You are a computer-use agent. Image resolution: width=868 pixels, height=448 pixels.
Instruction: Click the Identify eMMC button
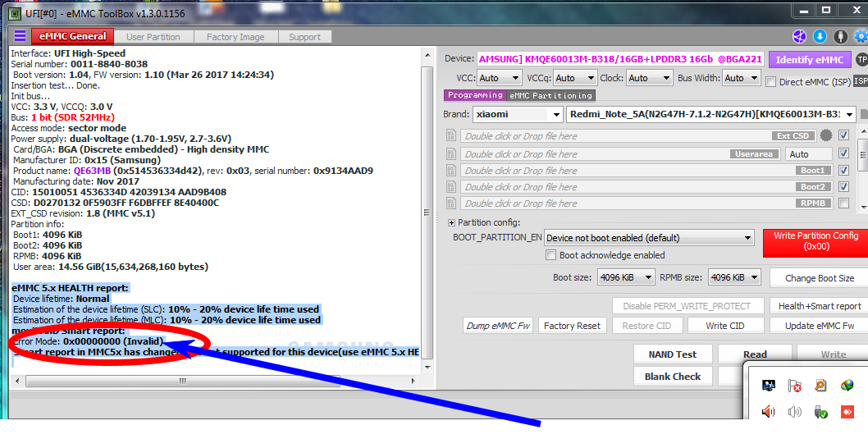pos(809,60)
